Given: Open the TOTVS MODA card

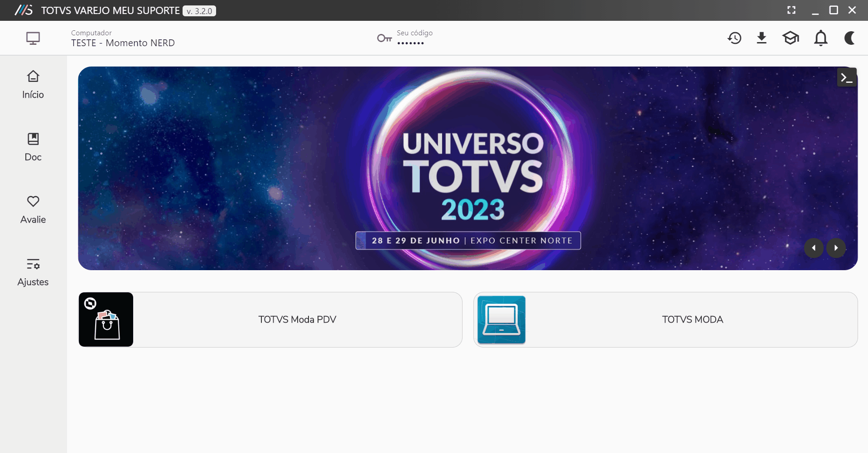Looking at the screenshot, I should (x=665, y=319).
